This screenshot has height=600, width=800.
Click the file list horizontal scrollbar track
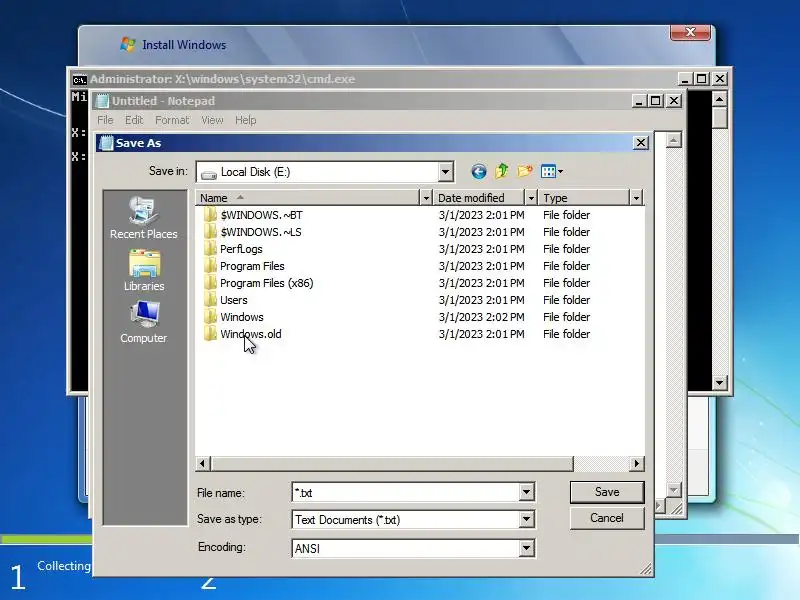tap(602, 463)
